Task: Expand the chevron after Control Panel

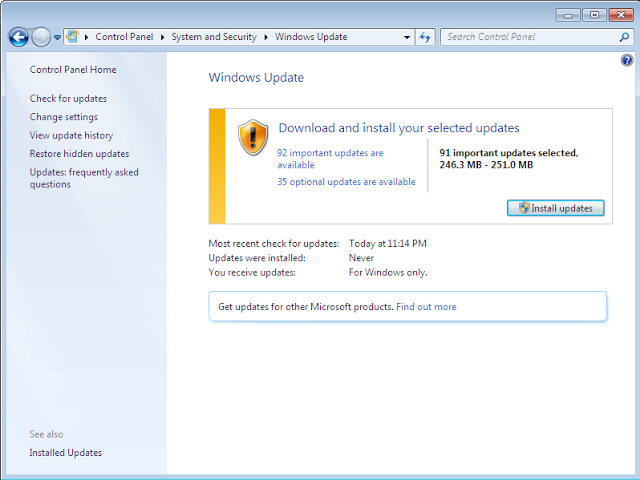Action: click(162, 37)
